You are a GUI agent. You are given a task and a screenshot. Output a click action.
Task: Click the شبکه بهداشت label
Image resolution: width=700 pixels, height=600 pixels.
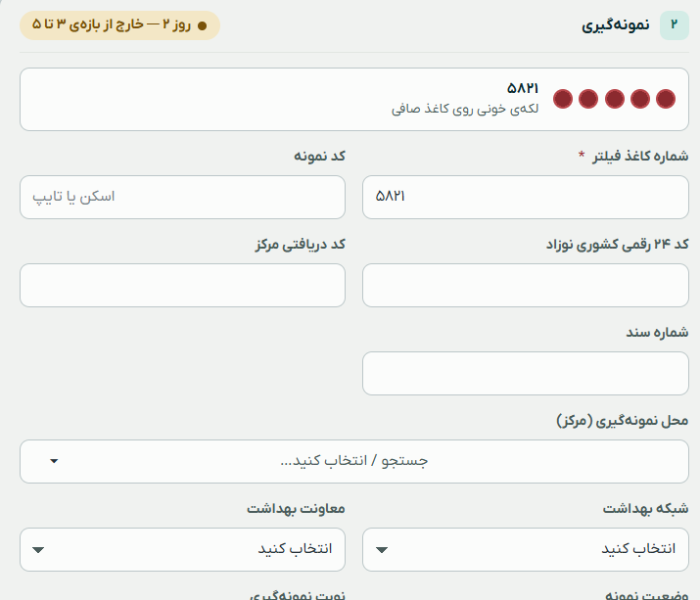[645, 508]
